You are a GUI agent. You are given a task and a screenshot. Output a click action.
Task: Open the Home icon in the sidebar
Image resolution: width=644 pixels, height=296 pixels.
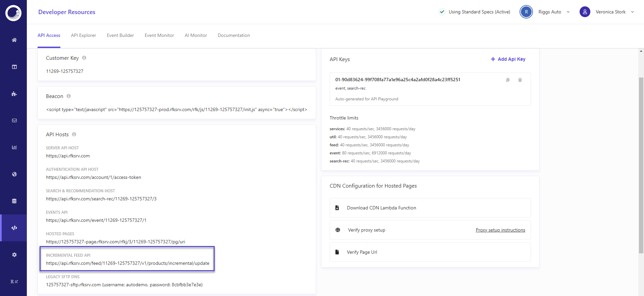[x=14, y=40]
